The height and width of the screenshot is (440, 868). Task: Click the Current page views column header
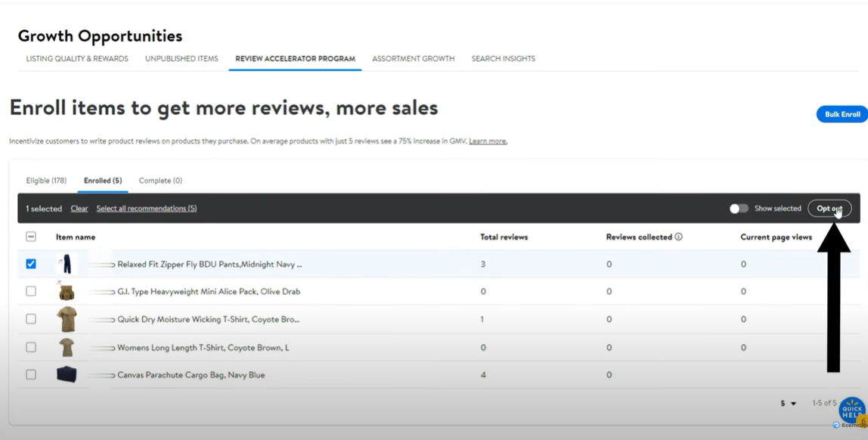[776, 237]
